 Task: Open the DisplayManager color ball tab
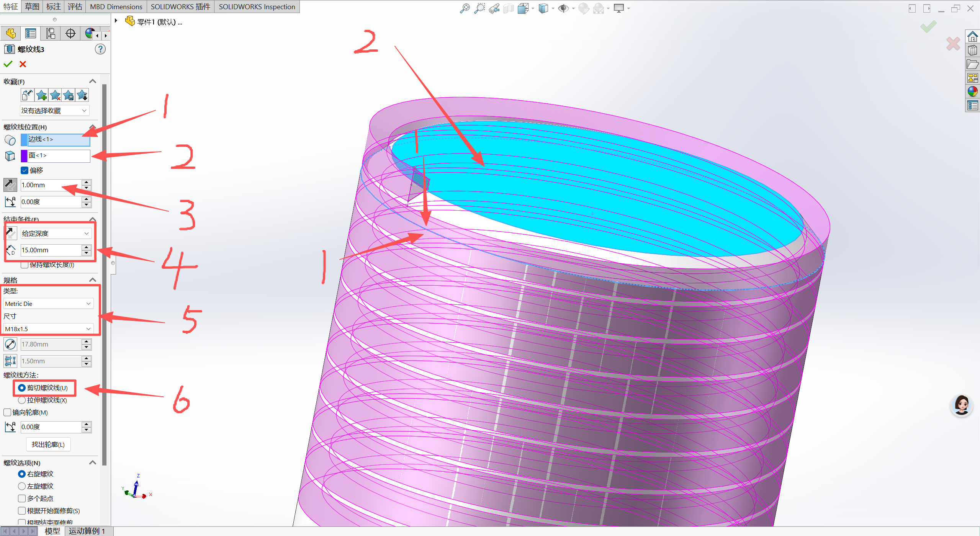[x=90, y=34]
